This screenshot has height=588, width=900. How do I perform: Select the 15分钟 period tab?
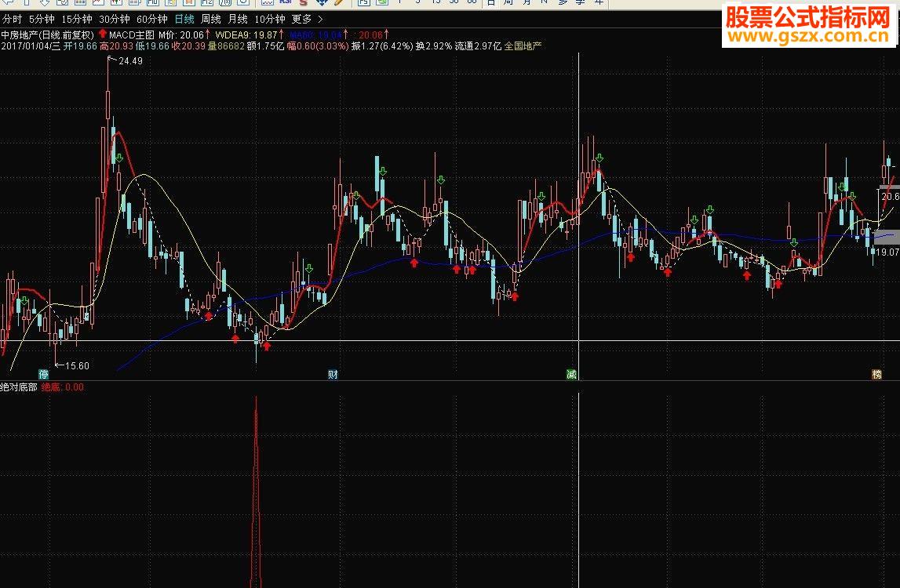coord(77,20)
